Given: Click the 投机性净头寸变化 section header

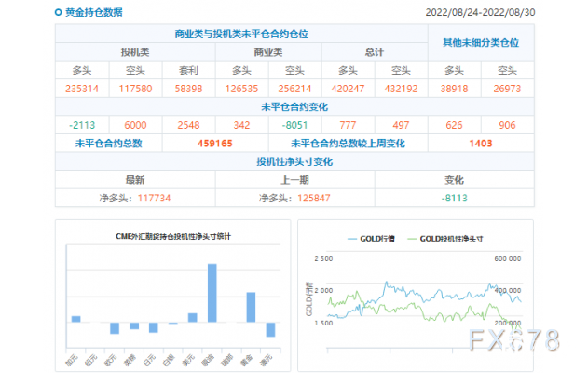Looking at the screenshot, I should [x=294, y=161].
